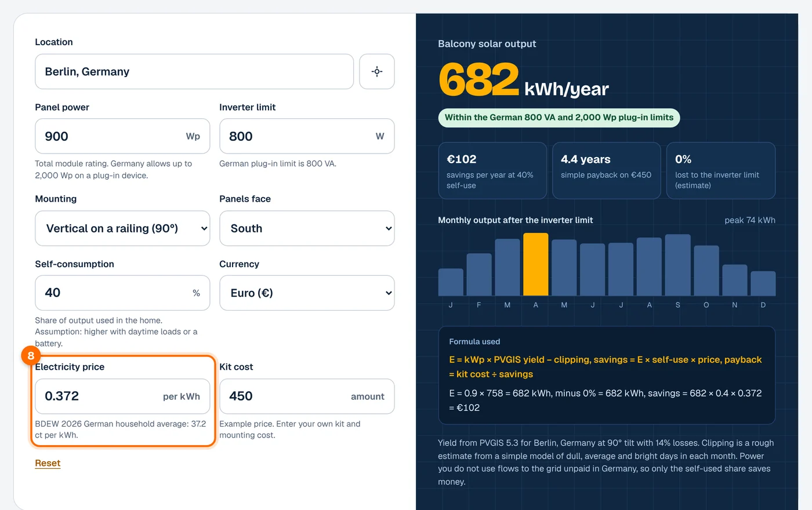
Task: Select the September bar in monthly chart
Action: 677,265
